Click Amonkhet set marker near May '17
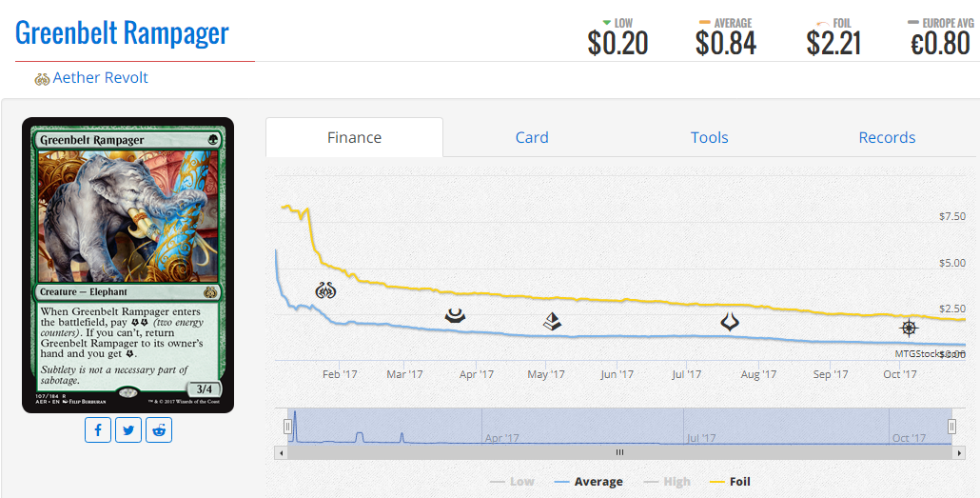Screen dimensions: 980x498 click(552, 322)
